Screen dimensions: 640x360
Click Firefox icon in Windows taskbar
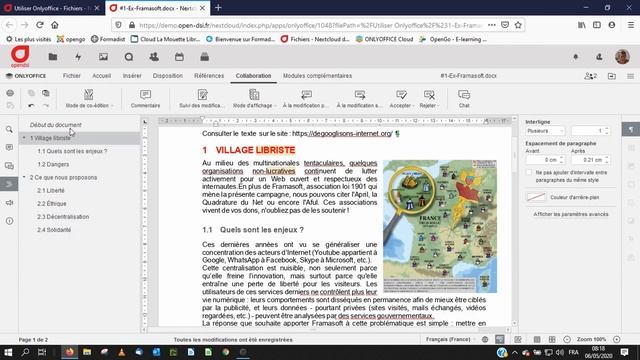click(69, 352)
